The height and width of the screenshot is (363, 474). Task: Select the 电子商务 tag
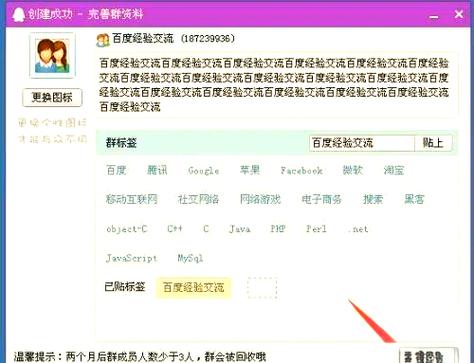tap(322, 199)
